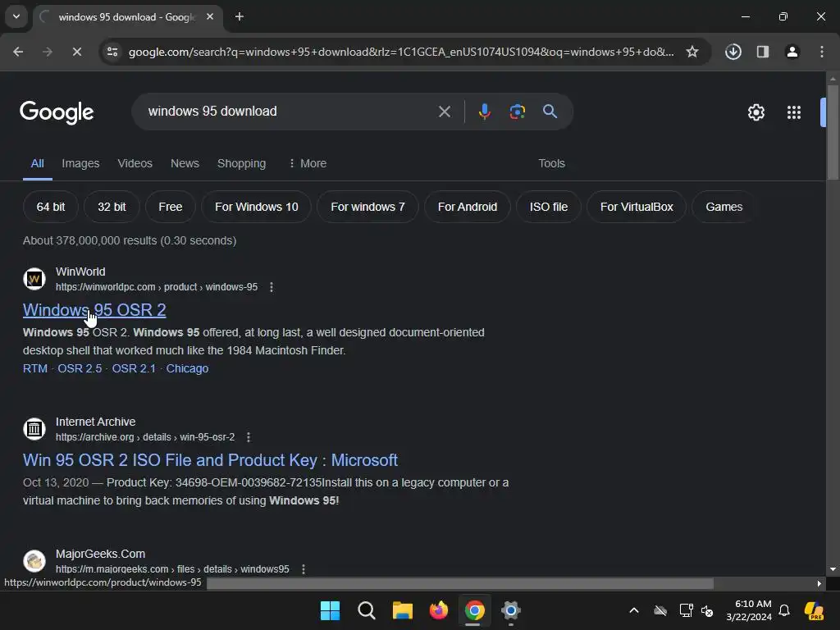Click the WinWorld site favicon
The width and height of the screenshot is (840, 630).
click(x=34, y=279)
